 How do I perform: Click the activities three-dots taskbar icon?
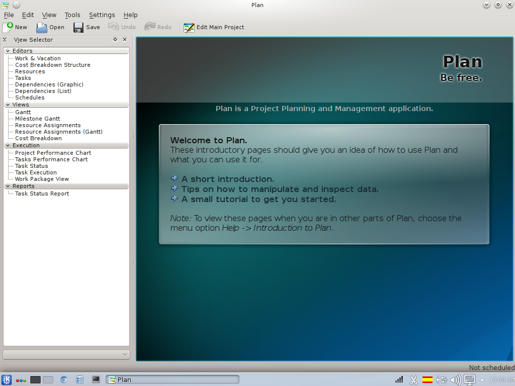(21, 380)
